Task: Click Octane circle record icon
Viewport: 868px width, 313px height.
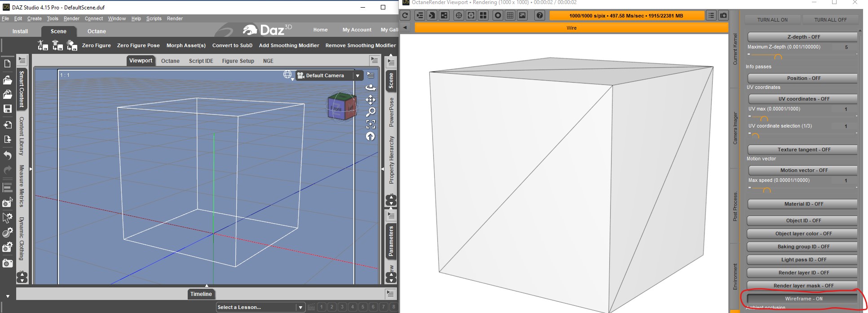Action: [x=498, y=15]
